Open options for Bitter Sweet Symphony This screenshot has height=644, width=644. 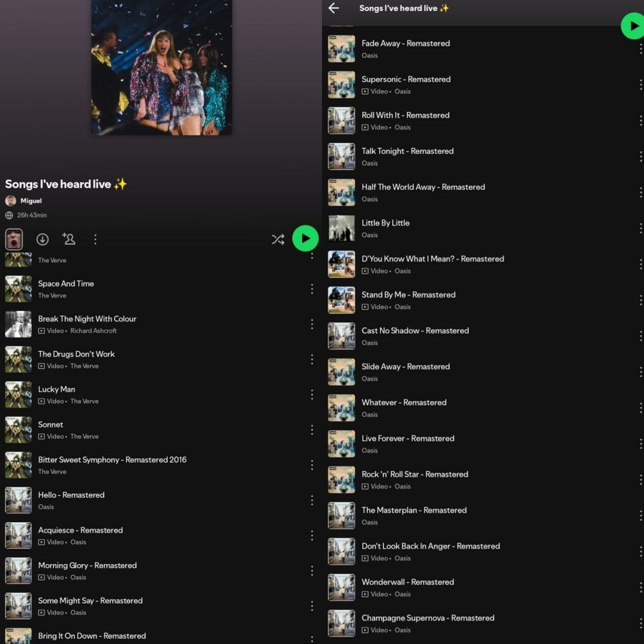click(312, 466)
